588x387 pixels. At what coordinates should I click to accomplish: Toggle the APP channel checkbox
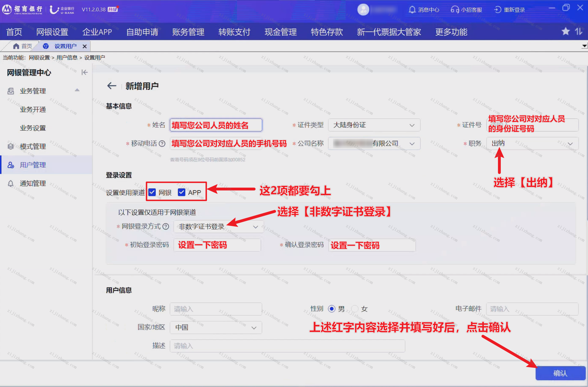pos(182,192)
